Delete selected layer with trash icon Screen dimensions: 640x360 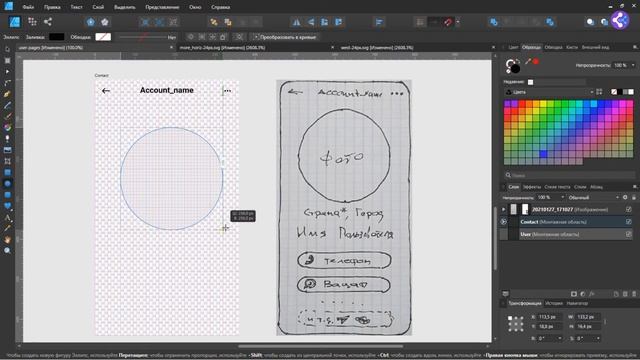click(x=634, y=293)
